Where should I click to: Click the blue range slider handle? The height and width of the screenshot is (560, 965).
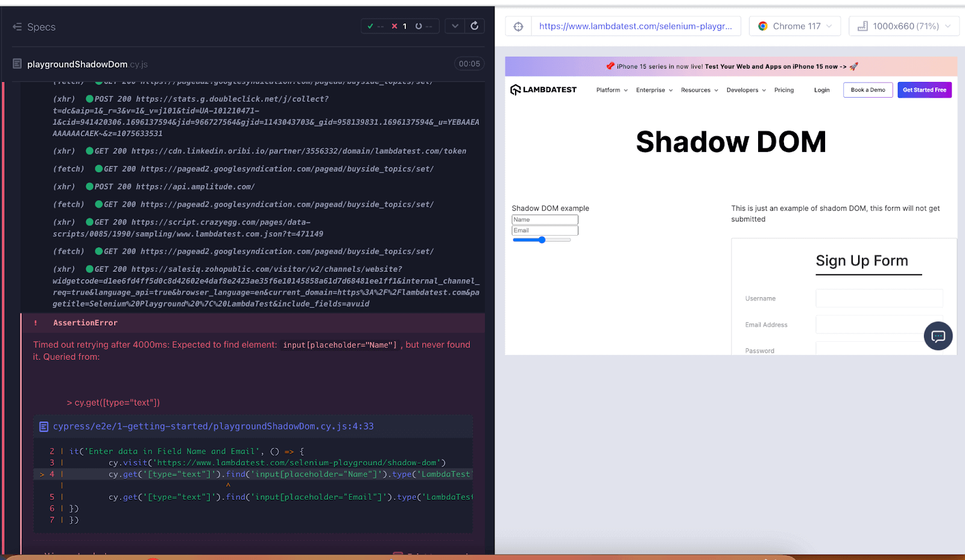point(542,240)
